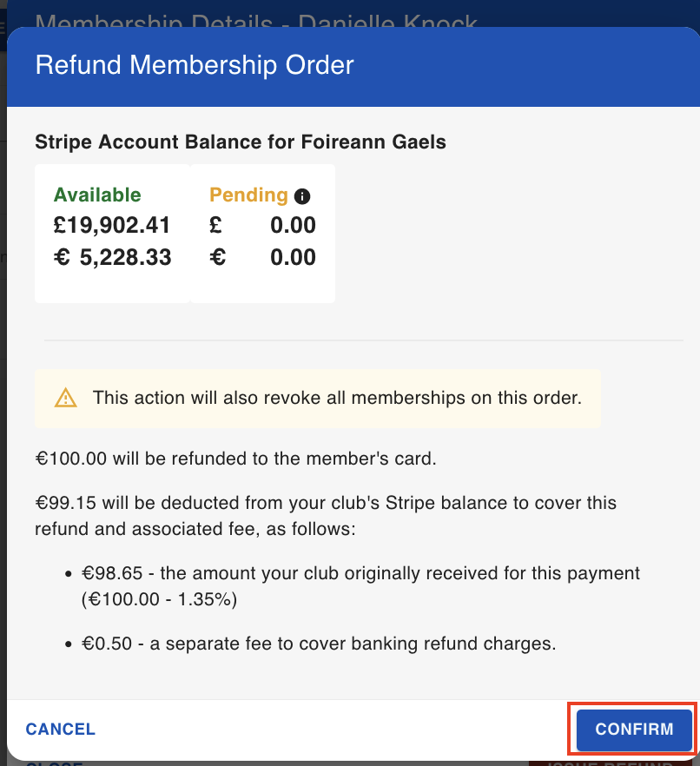The width and height of the screenshot is (700, 766).
Task: Click the pending pound amount 0.00
Action: pos(293,225)
